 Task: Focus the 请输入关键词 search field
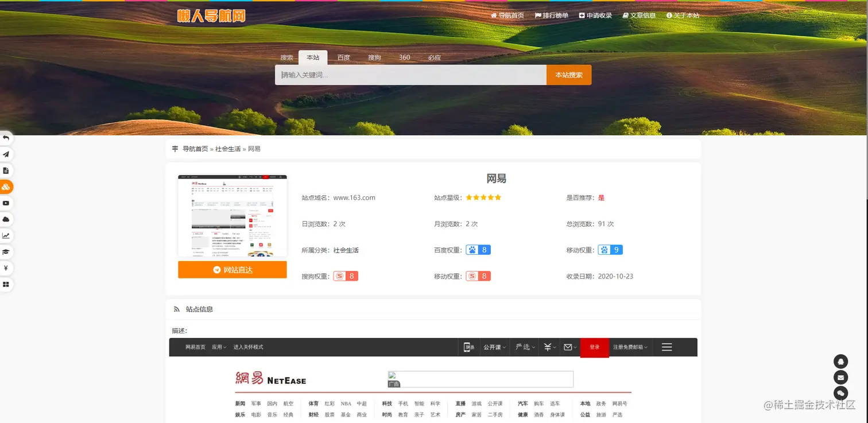point(410,75)
